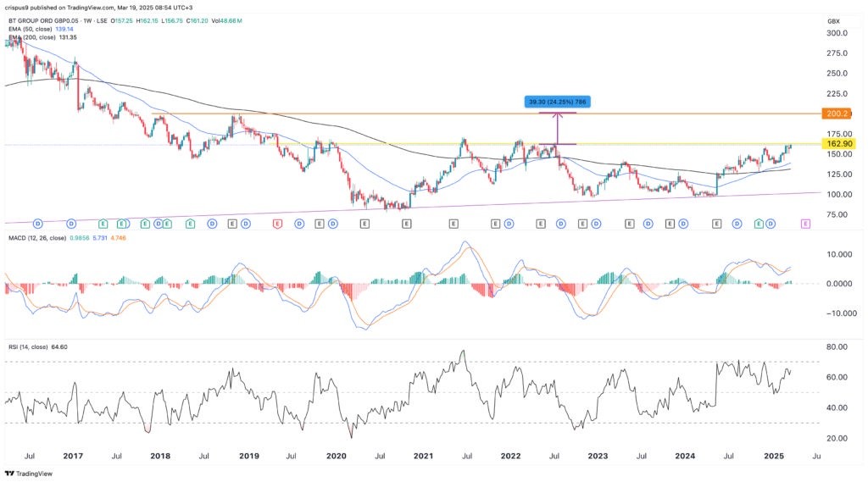Select the blue 39.30 (24.25%) measurement label
868x482 pixels.
click(x=556, y=101)
